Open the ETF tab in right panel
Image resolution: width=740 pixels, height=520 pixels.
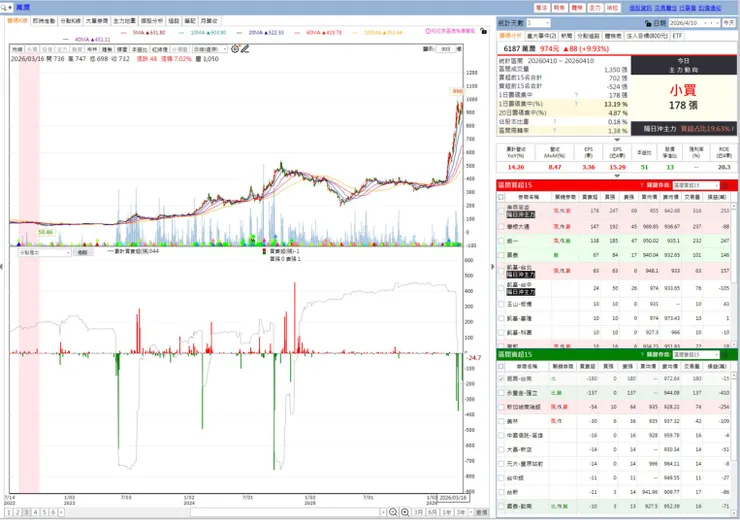coord(677,36)
